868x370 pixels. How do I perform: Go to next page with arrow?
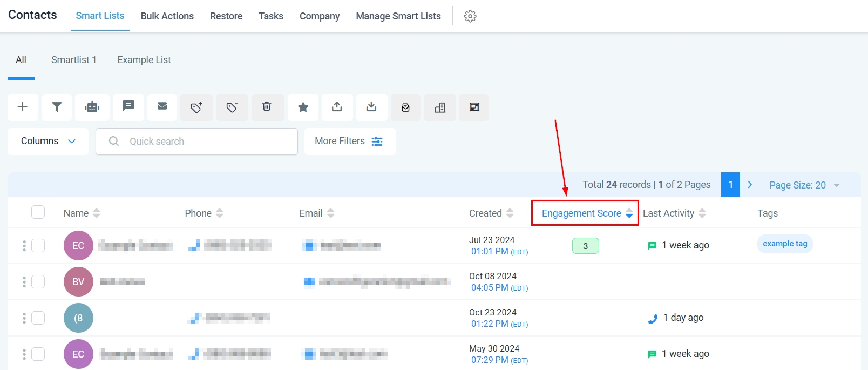pos(750,185)
